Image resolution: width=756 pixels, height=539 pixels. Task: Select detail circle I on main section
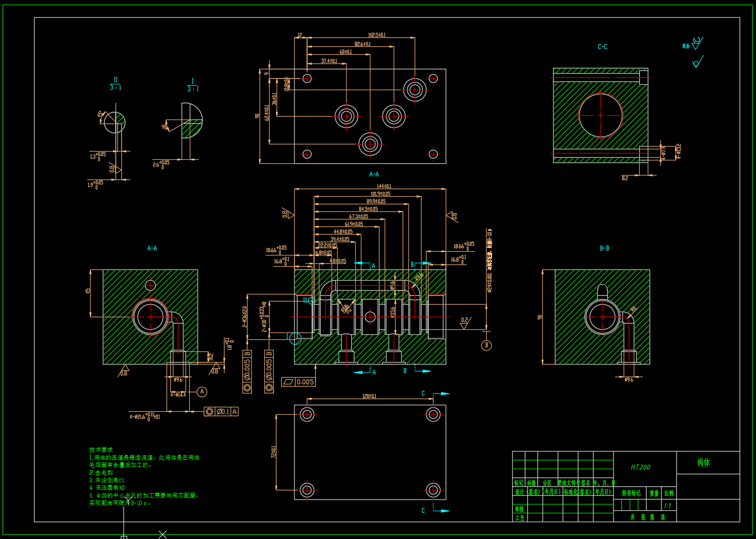(x=295, y=338)
